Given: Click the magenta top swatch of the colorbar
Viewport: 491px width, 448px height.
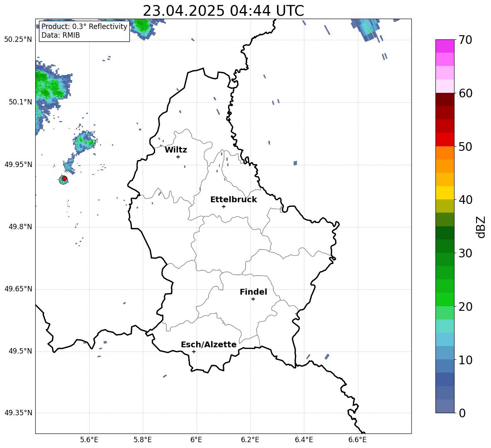Looking at the screenshot, I should [445, 46].
